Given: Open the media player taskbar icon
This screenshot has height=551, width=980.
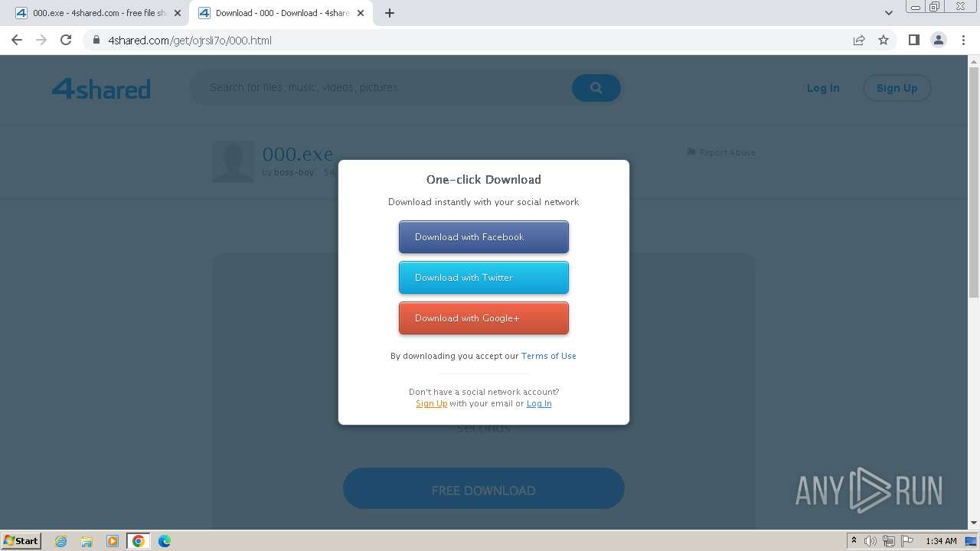Looking at the screenshot, I should click(x=113, y=541).
